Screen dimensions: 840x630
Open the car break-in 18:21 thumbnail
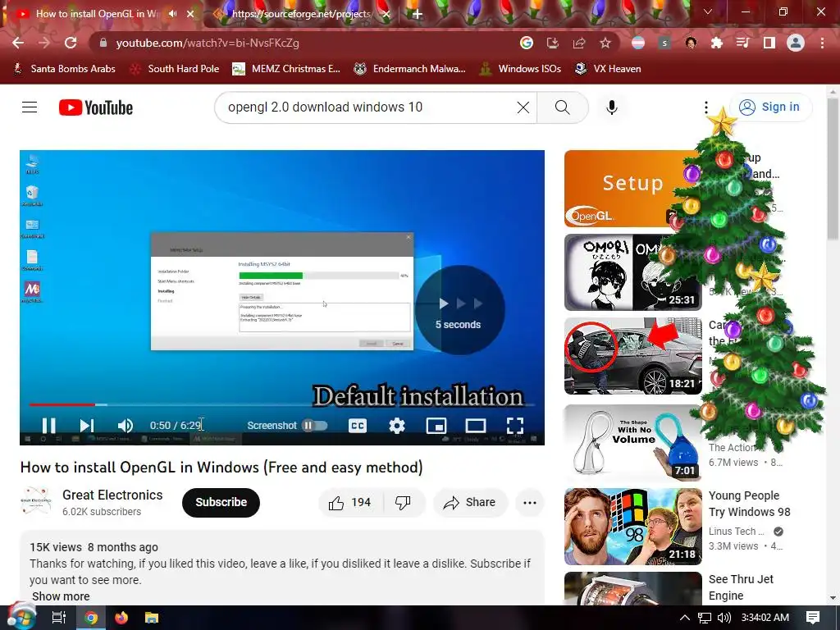(632, 356)
